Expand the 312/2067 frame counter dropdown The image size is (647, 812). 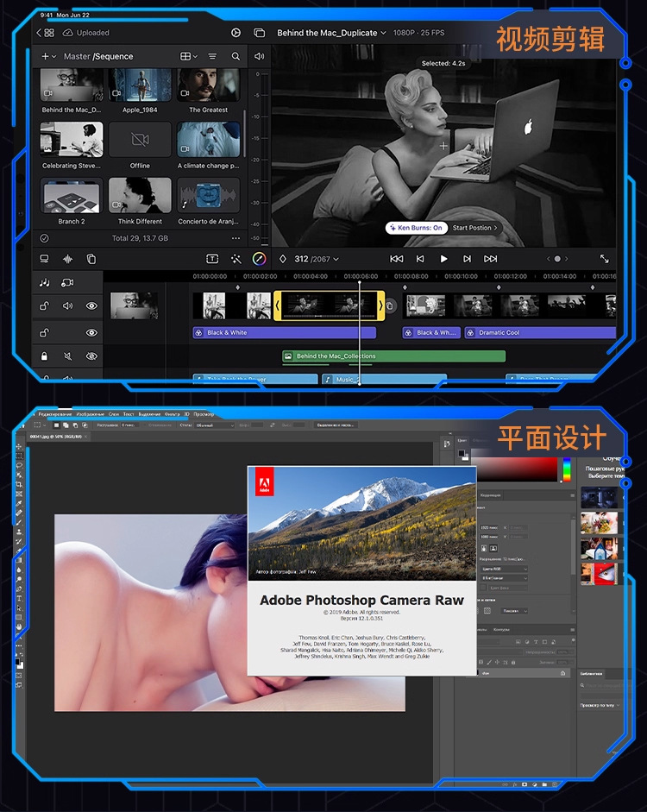click(x=317, y=259)
